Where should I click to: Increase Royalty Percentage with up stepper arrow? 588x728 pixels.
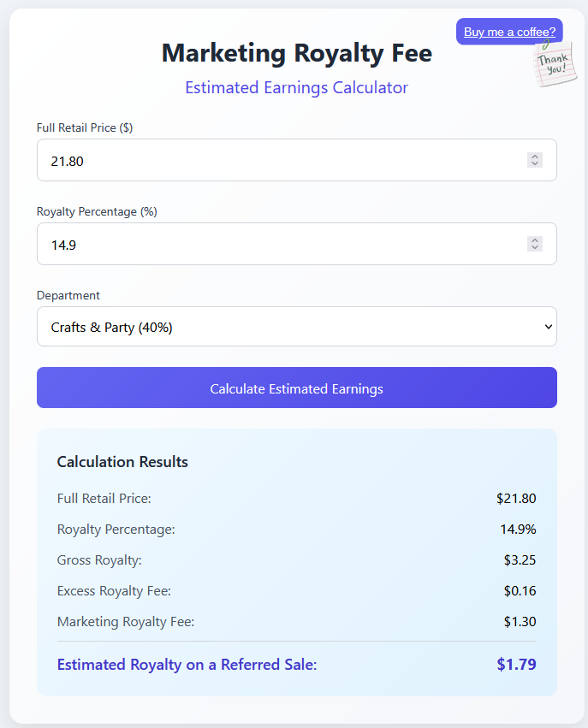tap(535, 240)
